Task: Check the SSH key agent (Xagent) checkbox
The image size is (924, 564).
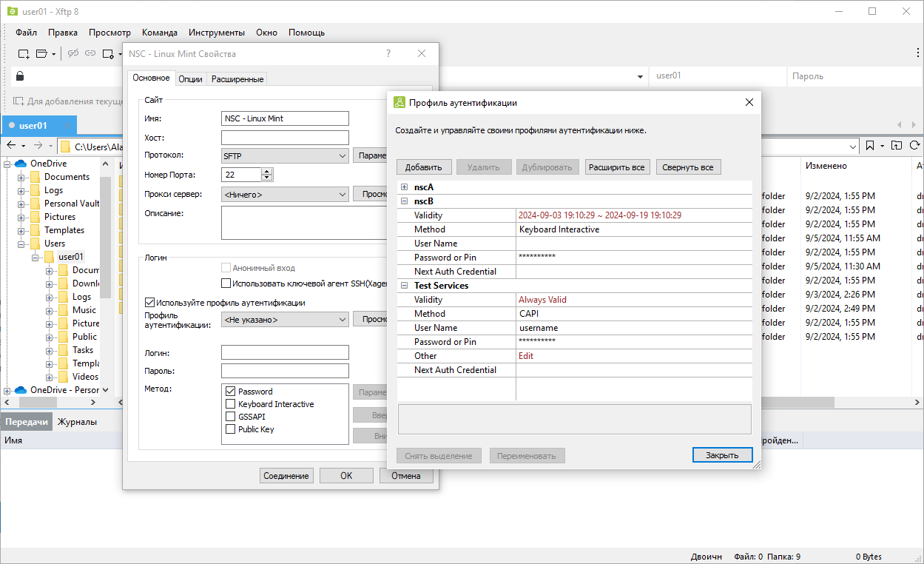Action: pyautogui.click(x=226, y=283)
